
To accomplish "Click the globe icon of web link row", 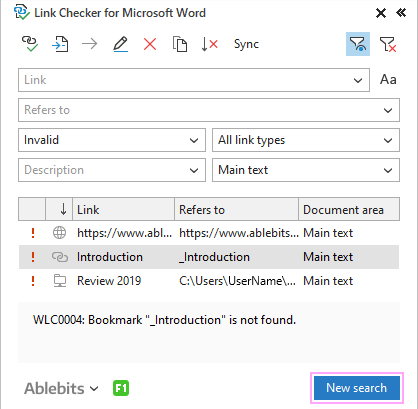I will pos(59,233).
